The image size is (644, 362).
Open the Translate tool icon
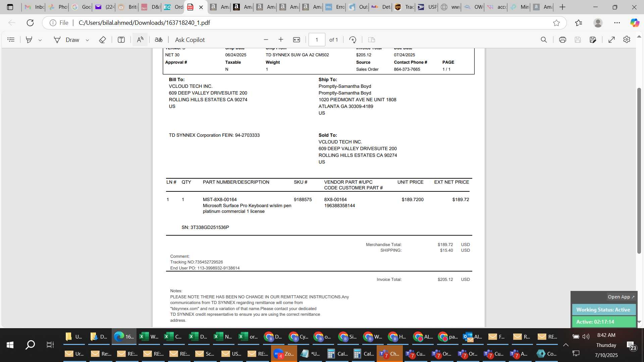(159, 40)
